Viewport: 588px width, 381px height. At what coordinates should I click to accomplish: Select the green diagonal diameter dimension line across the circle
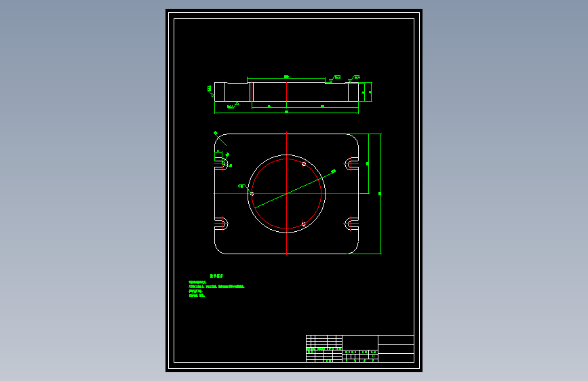point(295,189)
